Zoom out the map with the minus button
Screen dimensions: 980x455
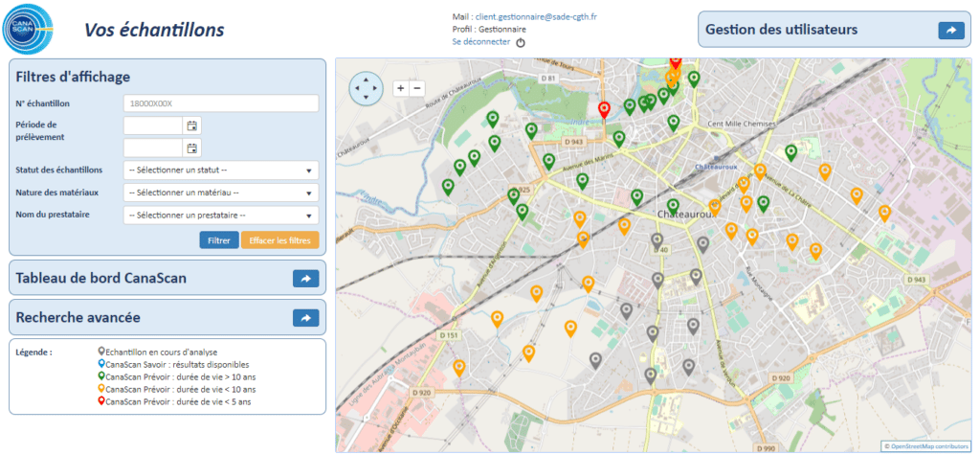coord(417,89)
